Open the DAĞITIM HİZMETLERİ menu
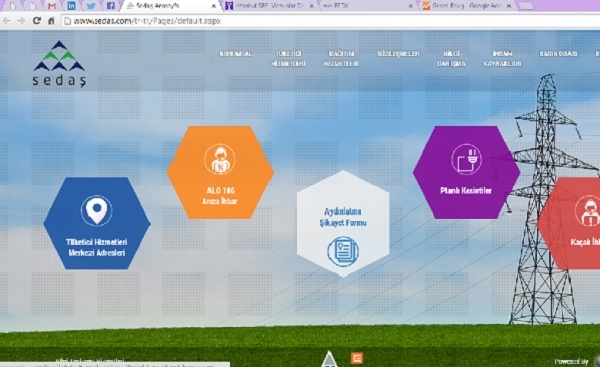 (341, 59)
